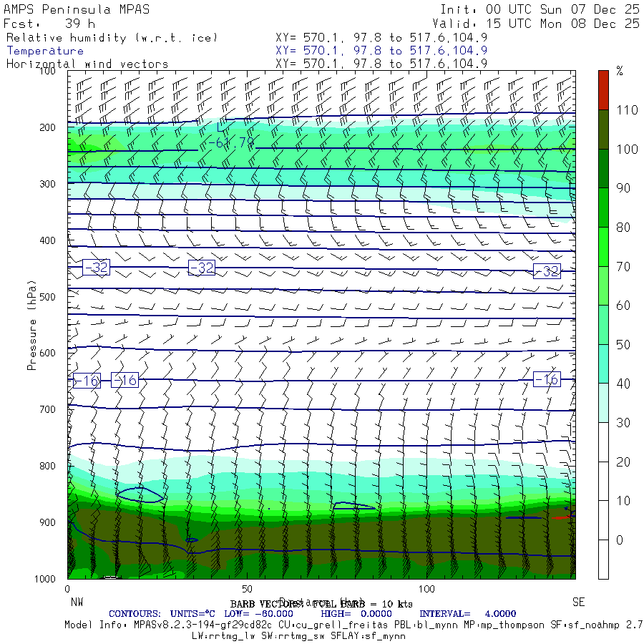Click the 'HIGH= 0.0000' legend value
Screen dimensions: 644x644
pyautogui.click(x=356, y=614)
